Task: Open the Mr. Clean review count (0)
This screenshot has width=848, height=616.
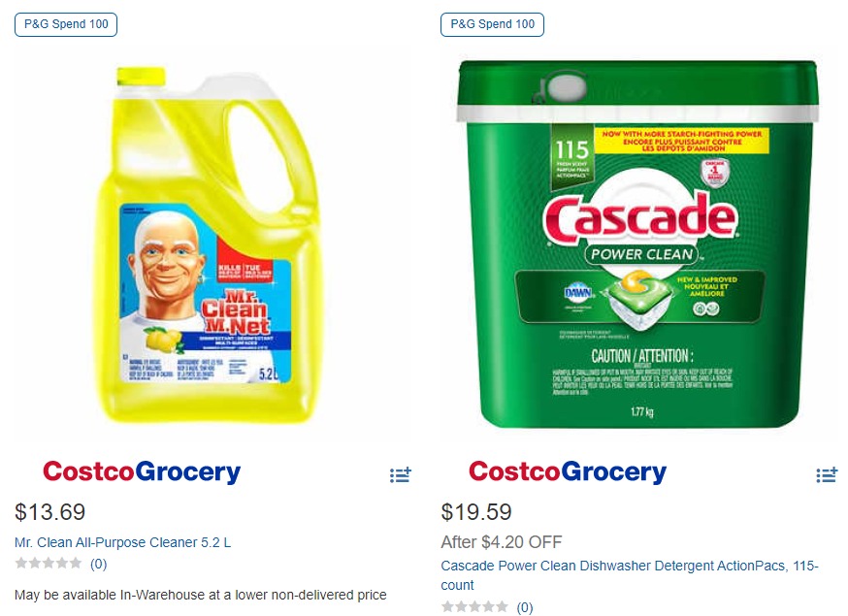Action: coord(99,564)
